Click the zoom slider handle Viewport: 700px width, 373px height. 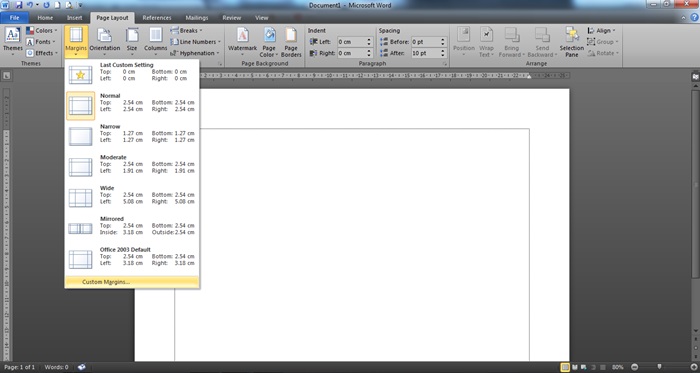pyautogui.click(x=659, y=367)
